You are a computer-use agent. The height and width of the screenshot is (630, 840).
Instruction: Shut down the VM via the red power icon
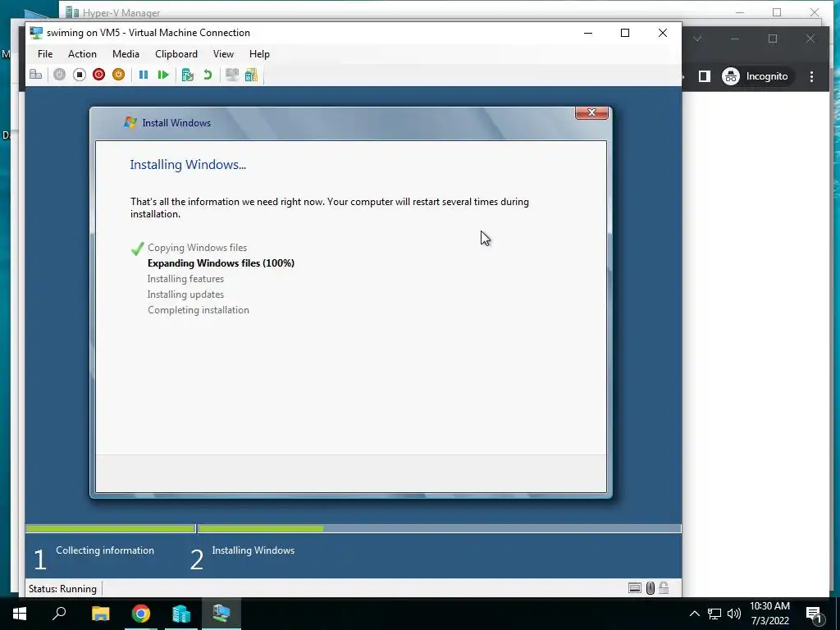pyautogui.click(x=98, y=75)
